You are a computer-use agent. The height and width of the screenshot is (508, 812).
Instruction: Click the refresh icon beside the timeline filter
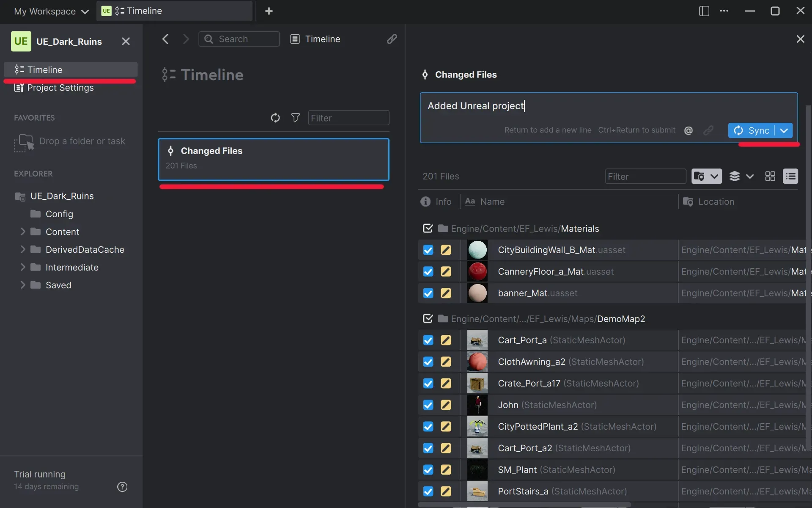[275, 118]
